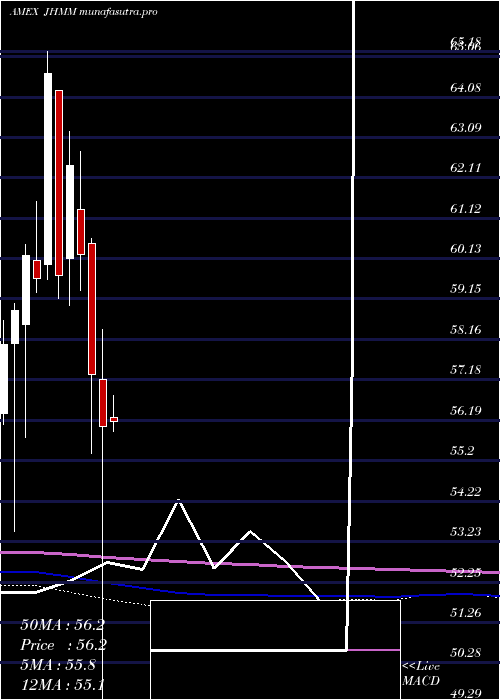The width and height of the screenshot is (500, 700).
Task: Click the 64.08 price axis label
Action: click(x=466, y=88)
